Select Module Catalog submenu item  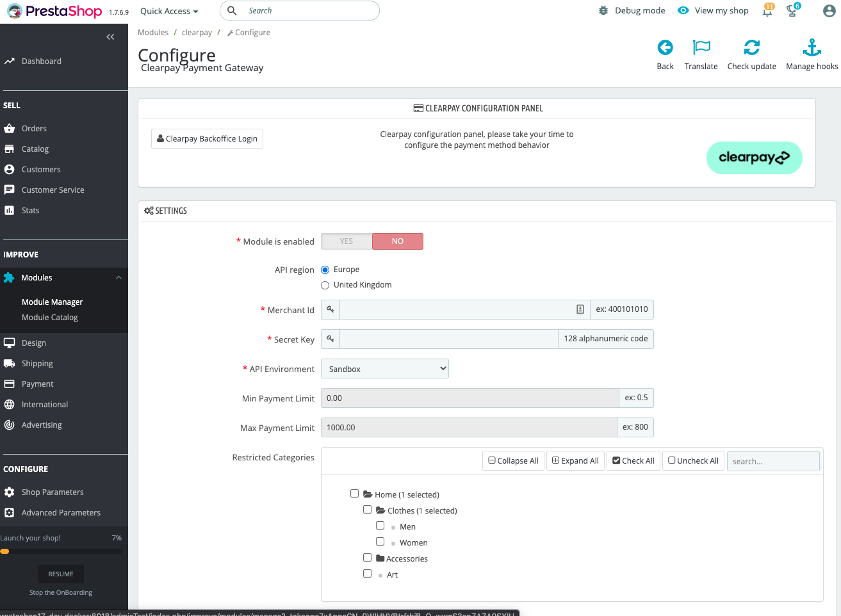click(x=49, y=318)
